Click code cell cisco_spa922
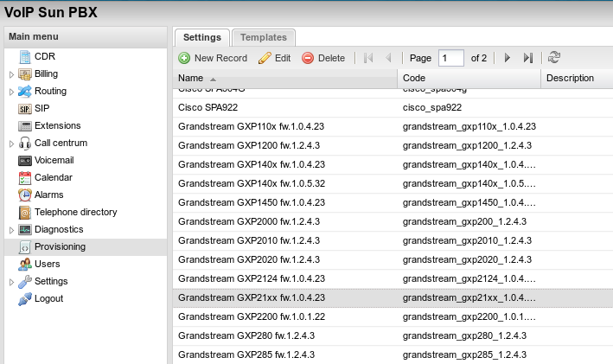This screenshot has height=364, width=613. click(432, 107)
